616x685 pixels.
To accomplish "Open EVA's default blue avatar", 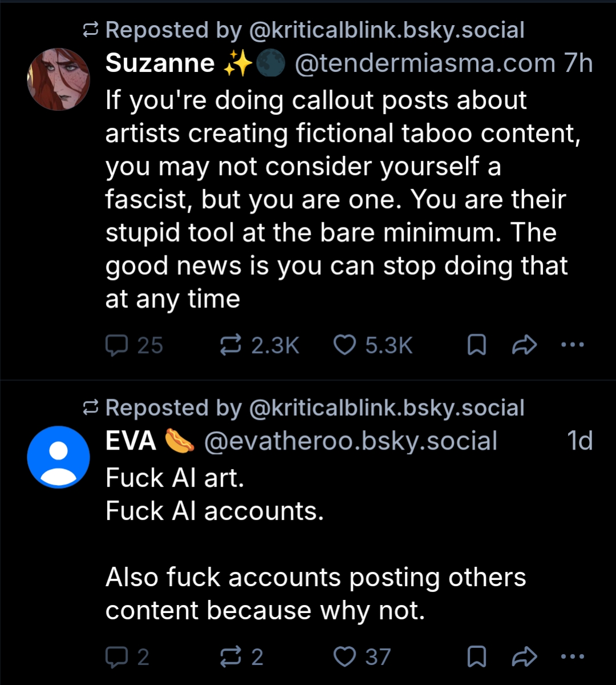I will click(x=58, y=457).
